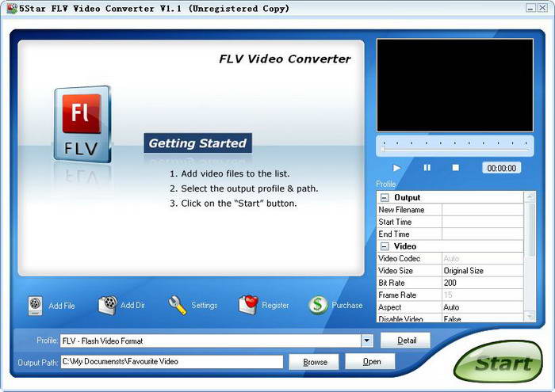Click the Detail button
555x392 pixels.
point(406,341)
